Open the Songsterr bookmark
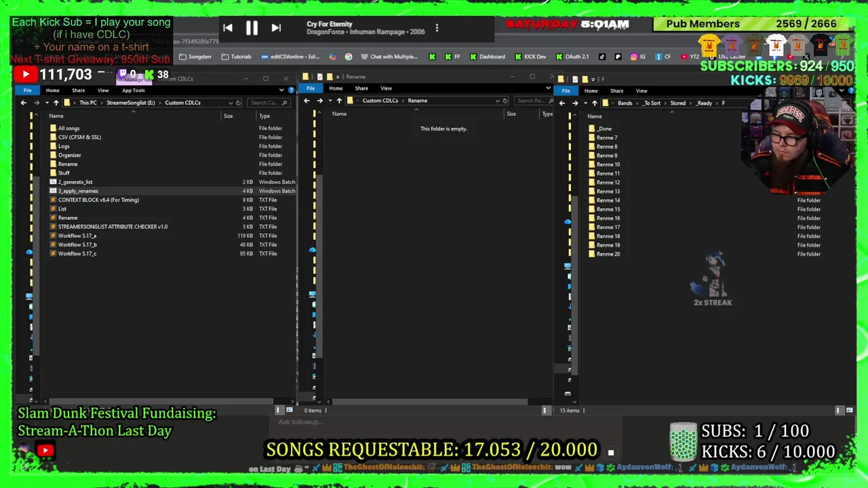The image size is (868, 488). (x=195, y=57)
